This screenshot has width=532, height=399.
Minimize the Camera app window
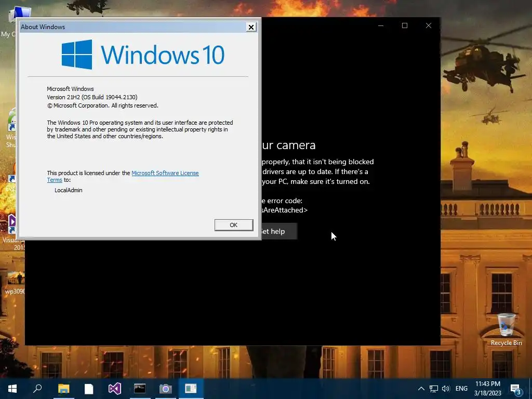pos(381,25)
